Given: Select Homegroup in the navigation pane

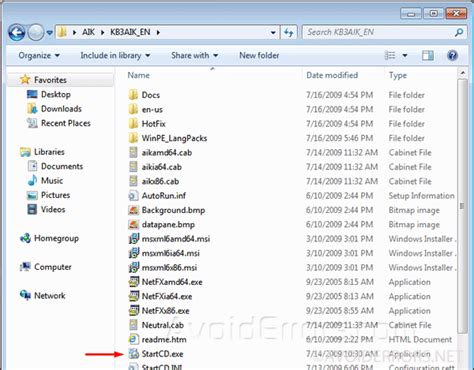Looking at the screenshot, I should click(x=56, y=238).
